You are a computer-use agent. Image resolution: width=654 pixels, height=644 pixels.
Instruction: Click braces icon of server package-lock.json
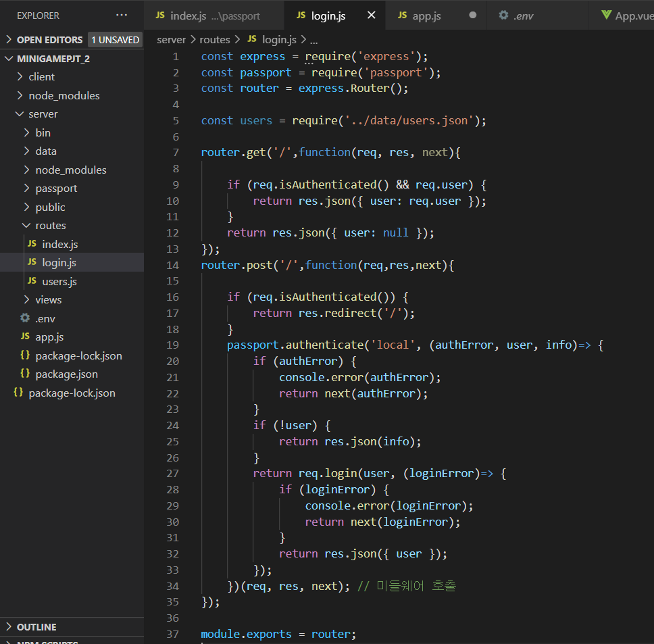click(25, 355)
